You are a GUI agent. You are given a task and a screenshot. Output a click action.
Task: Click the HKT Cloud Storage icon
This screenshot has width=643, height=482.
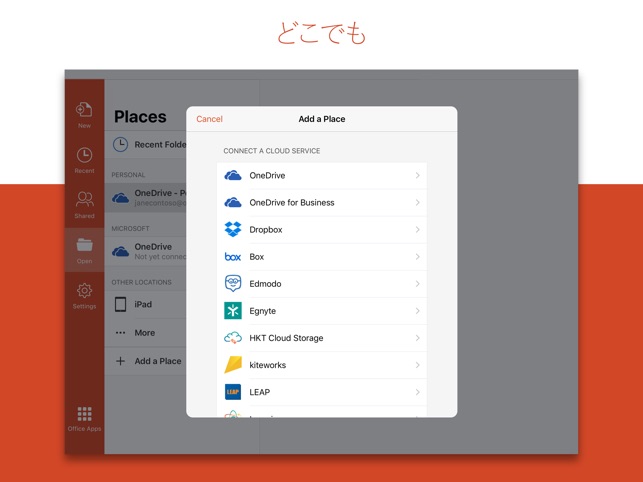pos(233,338)
